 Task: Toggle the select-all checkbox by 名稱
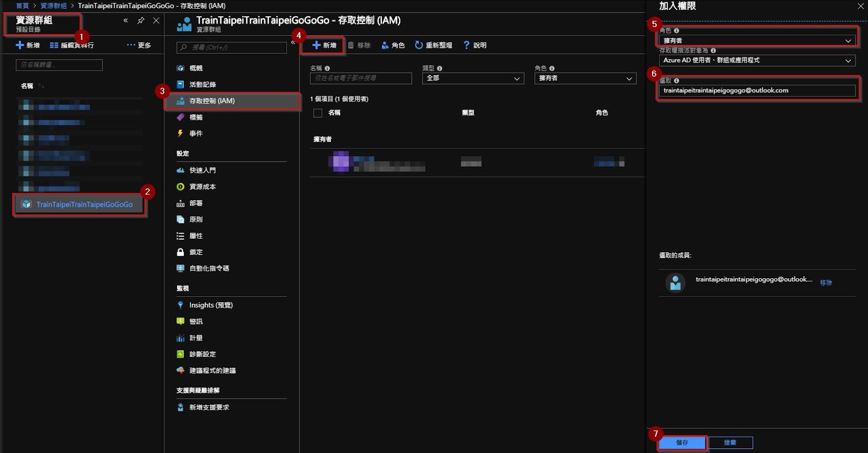click(318, 113)
